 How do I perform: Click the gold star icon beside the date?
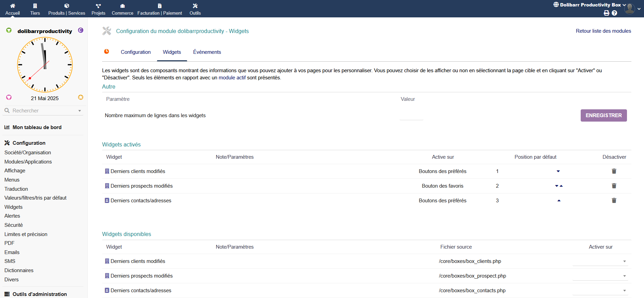coord(81,97)
